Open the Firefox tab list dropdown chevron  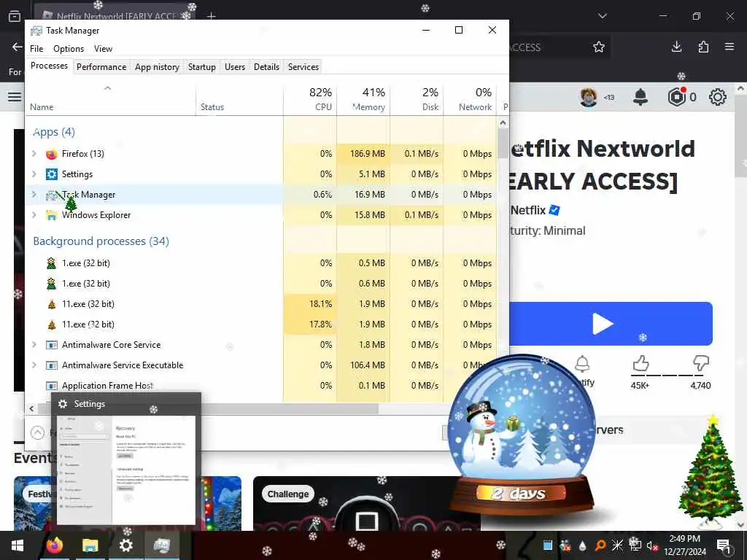(x=602, y=16)
